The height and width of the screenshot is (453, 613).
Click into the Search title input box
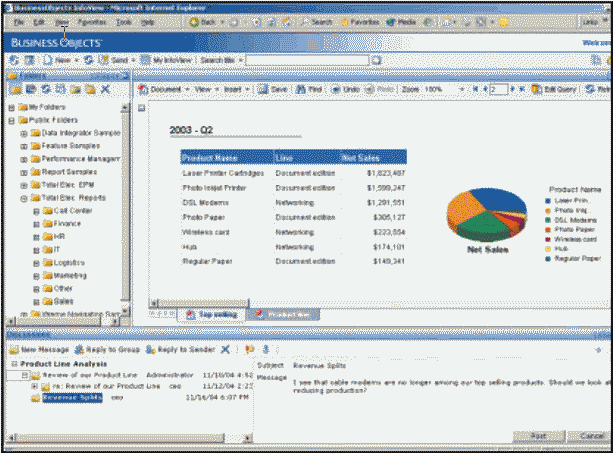coord(307,60)
